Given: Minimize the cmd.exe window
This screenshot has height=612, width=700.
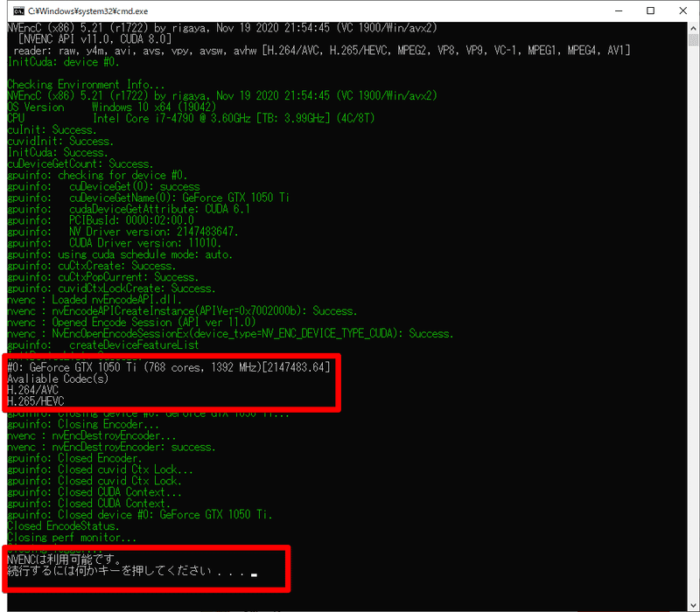Looking at the screenshot, I should 619,10.
